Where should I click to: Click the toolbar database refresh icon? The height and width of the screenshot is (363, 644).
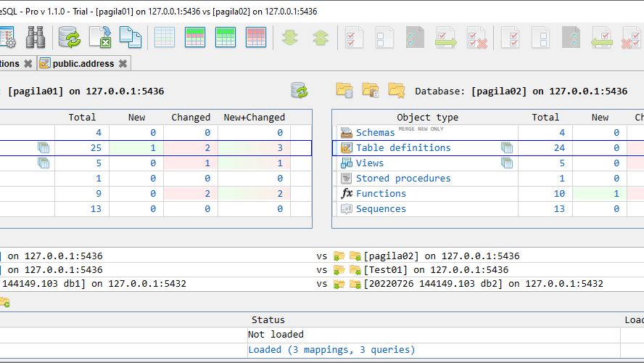[69, 38]
